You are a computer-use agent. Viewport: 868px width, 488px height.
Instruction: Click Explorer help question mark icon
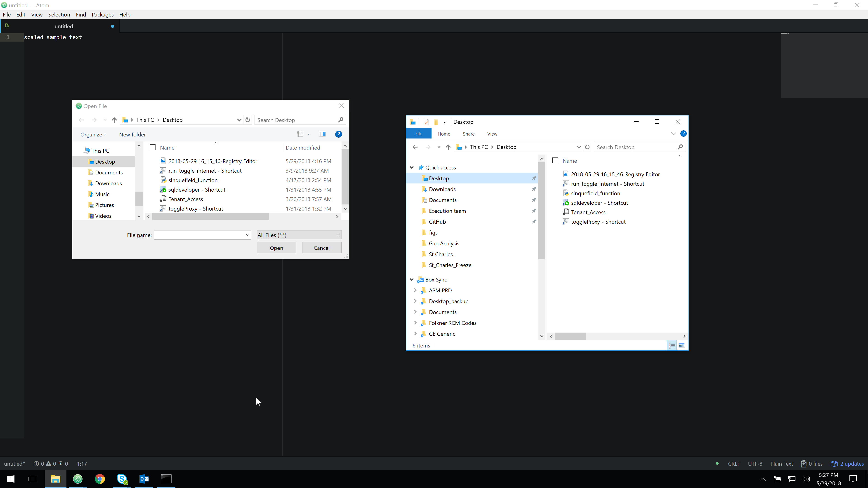click(683, 134)
